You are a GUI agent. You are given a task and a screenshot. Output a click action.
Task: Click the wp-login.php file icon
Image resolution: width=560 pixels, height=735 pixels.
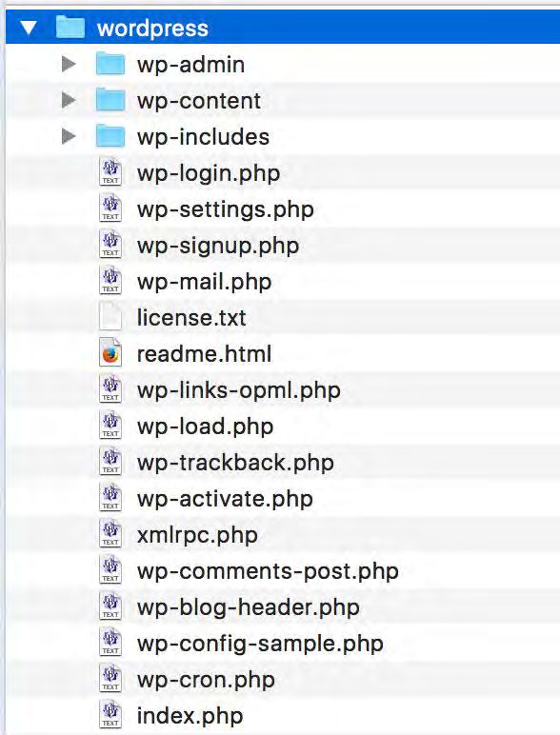[x=110, y=172]
